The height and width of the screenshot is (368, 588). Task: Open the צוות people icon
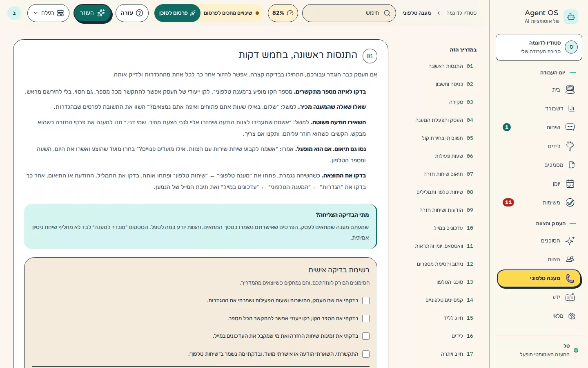[x=570, y=259]
